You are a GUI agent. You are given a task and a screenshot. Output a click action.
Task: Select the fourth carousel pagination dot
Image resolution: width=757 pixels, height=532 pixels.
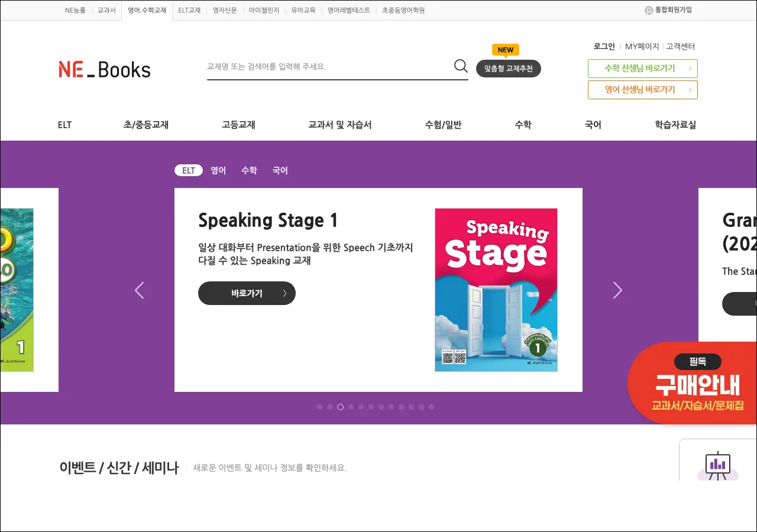click(x=351, y=407)
